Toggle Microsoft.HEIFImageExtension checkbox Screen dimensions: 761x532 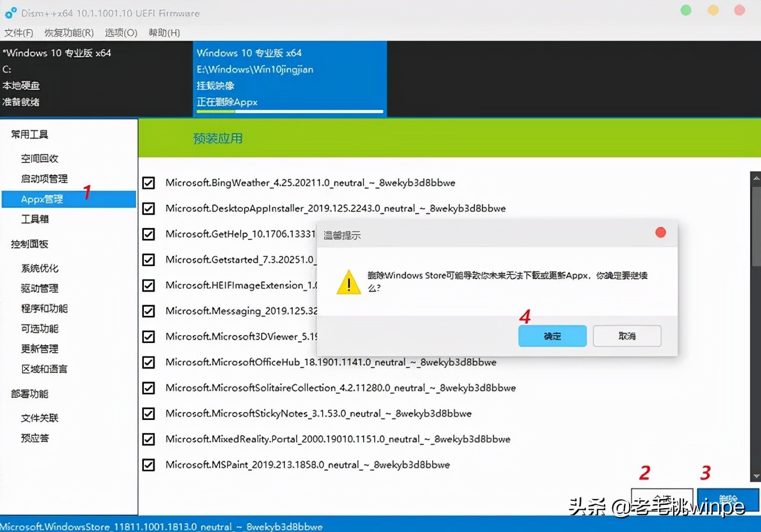coord(148,285)
